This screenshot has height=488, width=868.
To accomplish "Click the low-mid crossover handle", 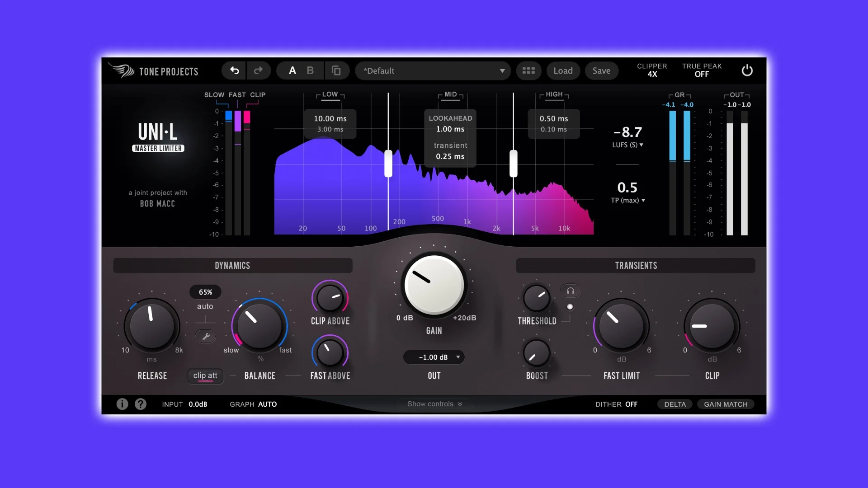I will (x=388, y=164).
